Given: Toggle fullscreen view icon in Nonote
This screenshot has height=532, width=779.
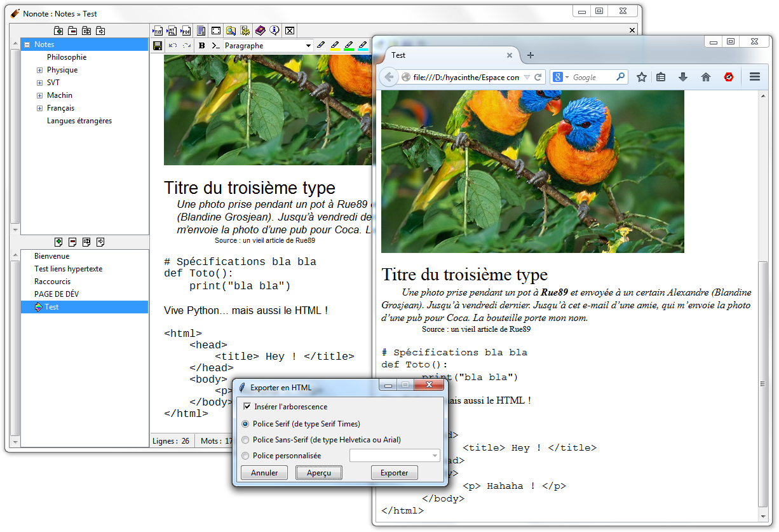Looking at the screenshot, I should (216, 31).
